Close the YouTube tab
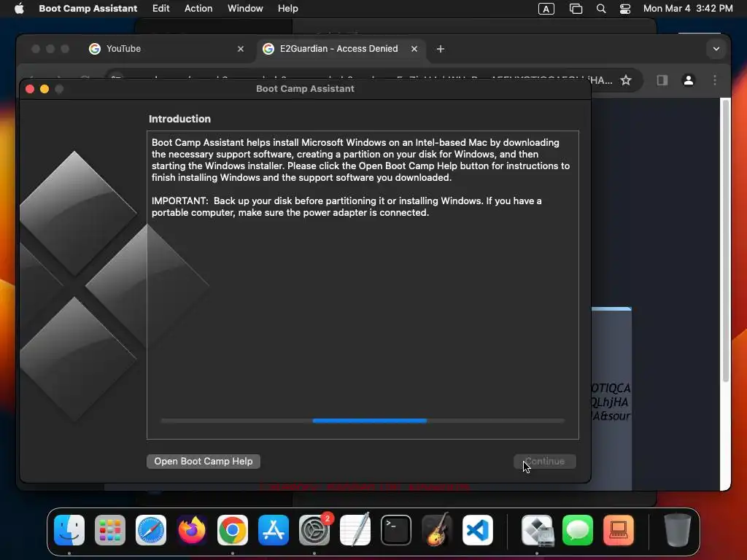This screenshot has width=747, height=560. pos(241,49)
